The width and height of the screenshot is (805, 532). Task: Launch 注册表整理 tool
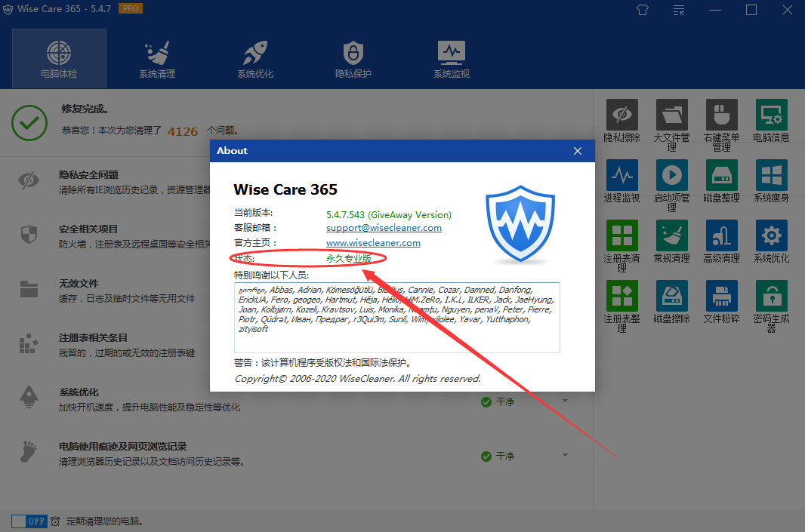click(621, 307)
